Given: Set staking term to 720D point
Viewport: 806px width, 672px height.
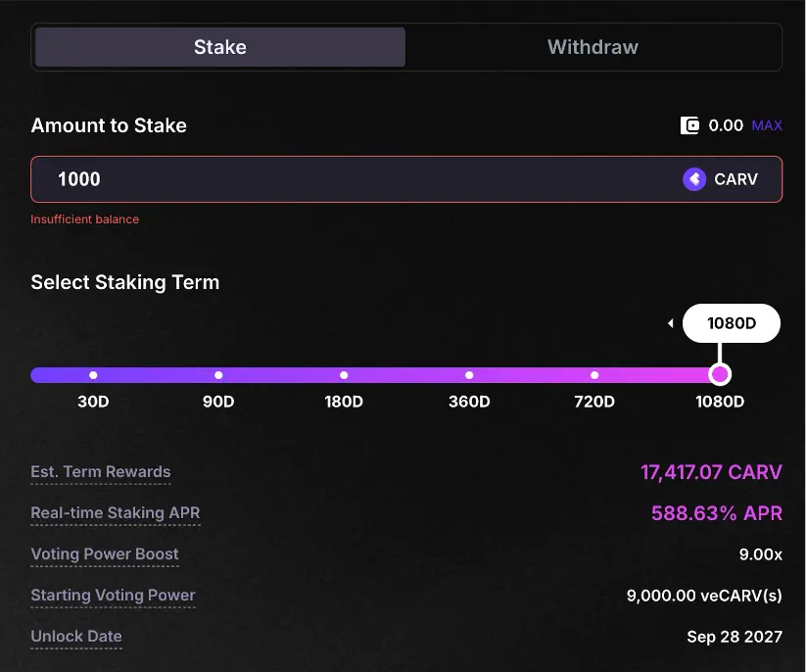Looking at the screenshot, I should click(x=594, y=375).
